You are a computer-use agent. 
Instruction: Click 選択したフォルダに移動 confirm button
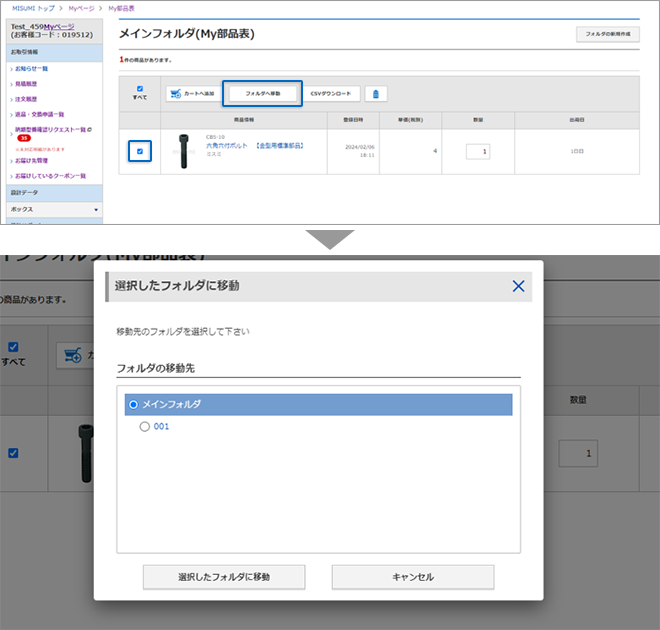(224, 577)
